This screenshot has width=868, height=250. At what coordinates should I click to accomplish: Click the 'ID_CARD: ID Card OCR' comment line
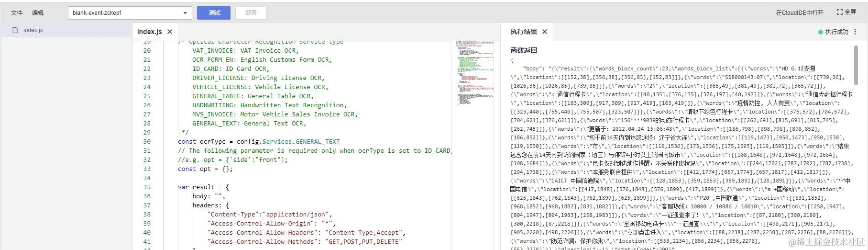coord(231,69)
